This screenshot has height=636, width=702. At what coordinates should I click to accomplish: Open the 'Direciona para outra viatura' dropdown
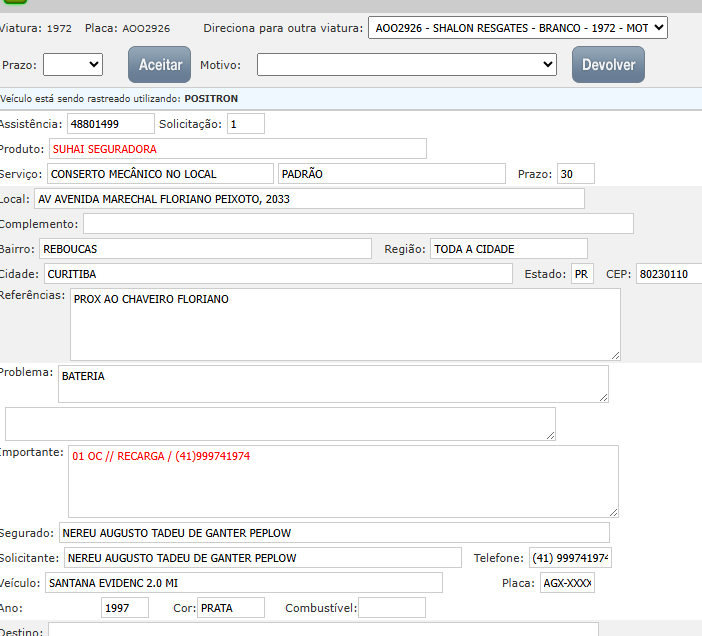tap(517, 28)
